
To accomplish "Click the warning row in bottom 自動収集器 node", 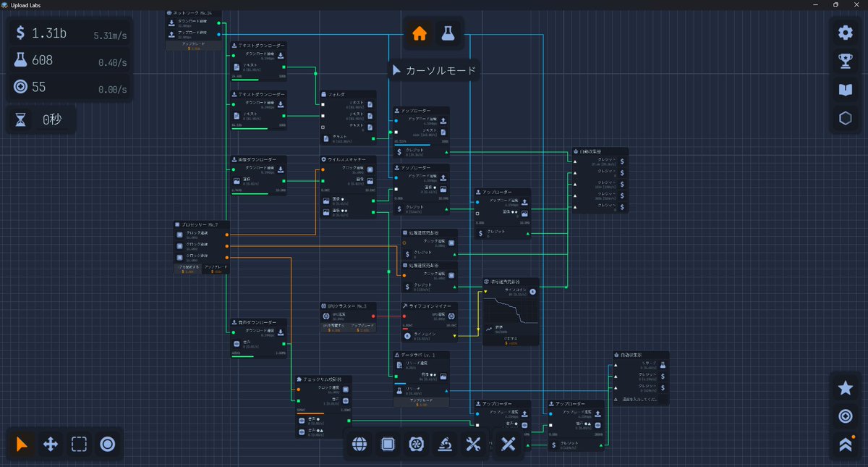I will pos(639,399).
